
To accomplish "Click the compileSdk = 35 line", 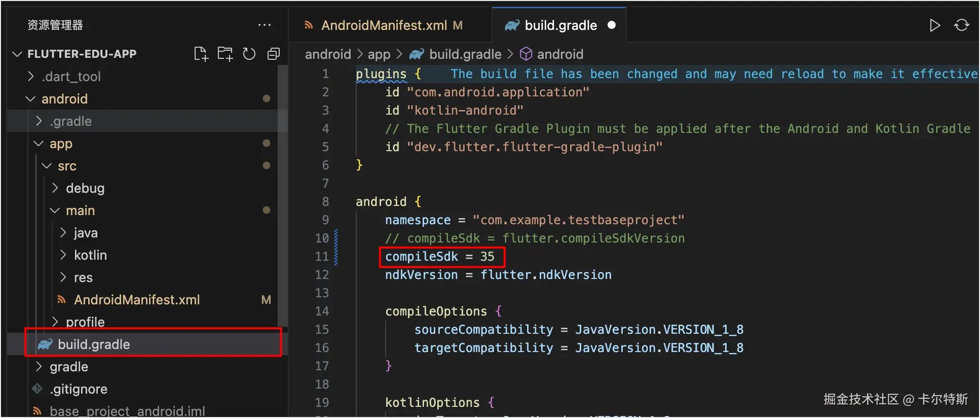I will click(439, 256).
